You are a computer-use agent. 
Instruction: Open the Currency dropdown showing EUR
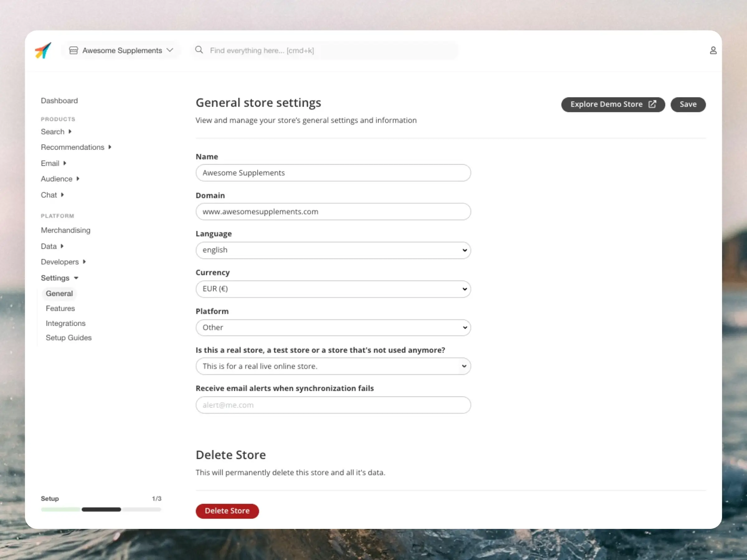pos(333,289)
